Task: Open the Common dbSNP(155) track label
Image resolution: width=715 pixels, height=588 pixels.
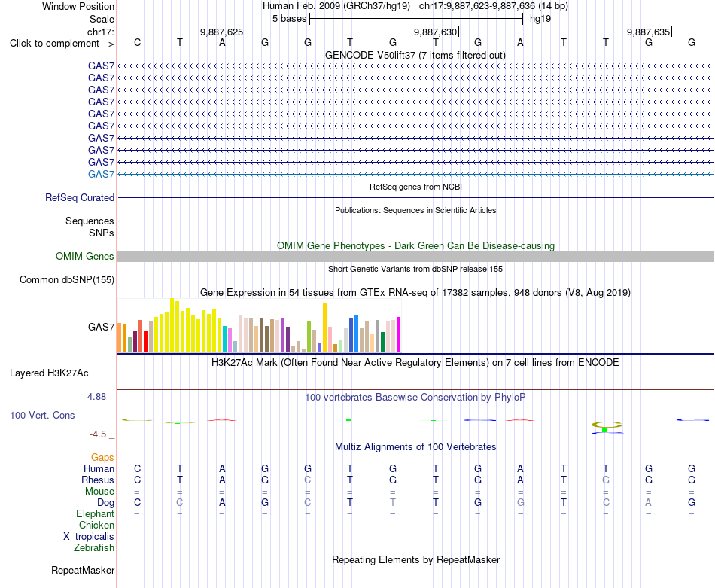Action: coord(67,279)
